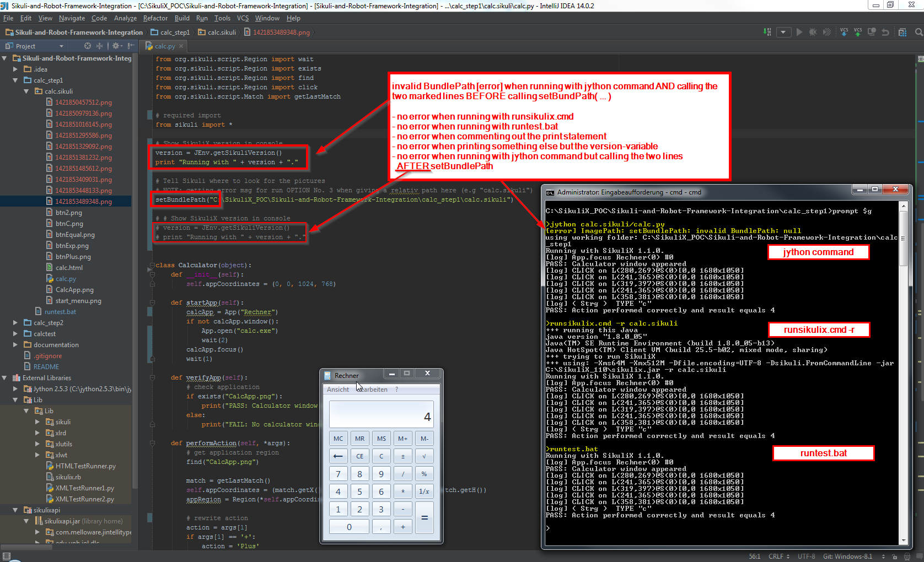Select btnEqual.png file in tree
Viewport: 924px width, 562px height.
pyautogui.click(x=75, y=235)
